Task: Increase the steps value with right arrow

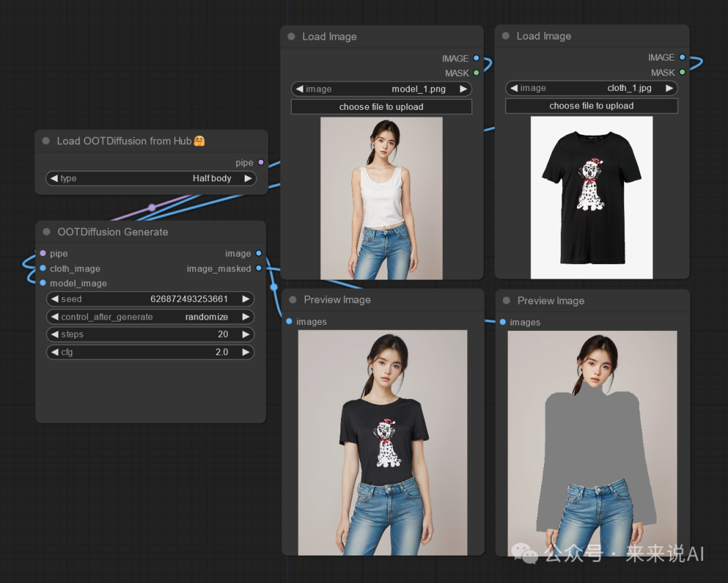Action: click(245, 334)
